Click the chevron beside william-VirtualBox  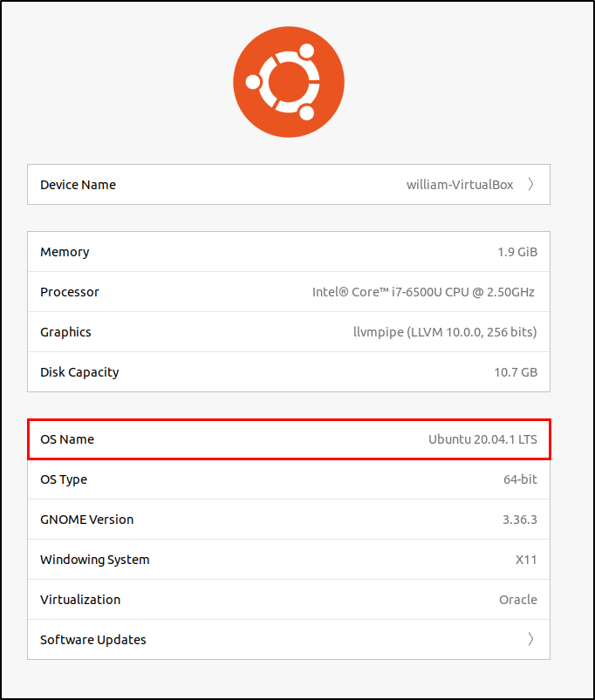(x=530, y=185)
